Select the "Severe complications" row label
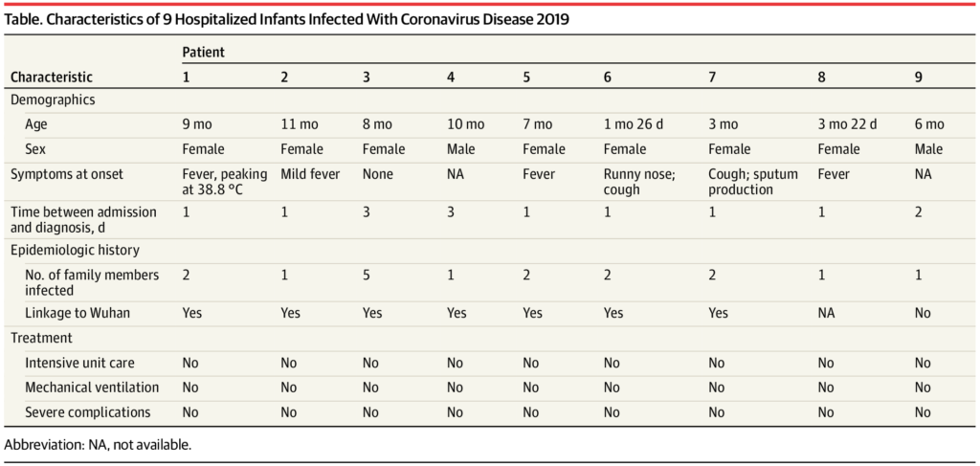 tap(88, 412)
